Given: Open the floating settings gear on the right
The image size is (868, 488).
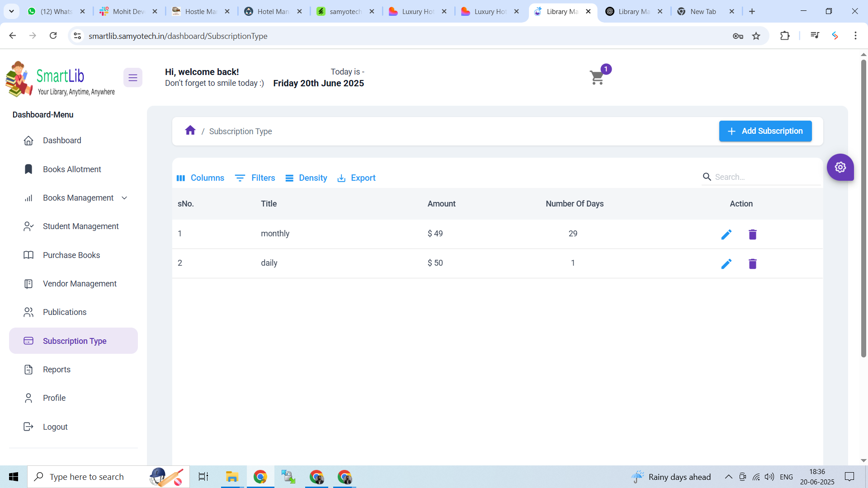Looking at the screenshot, I should tap(840, 167).
